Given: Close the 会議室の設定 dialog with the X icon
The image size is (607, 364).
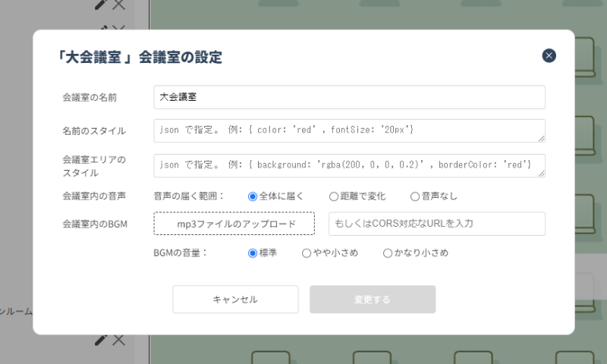Looking at the screenshot, I should click(549, 55).
